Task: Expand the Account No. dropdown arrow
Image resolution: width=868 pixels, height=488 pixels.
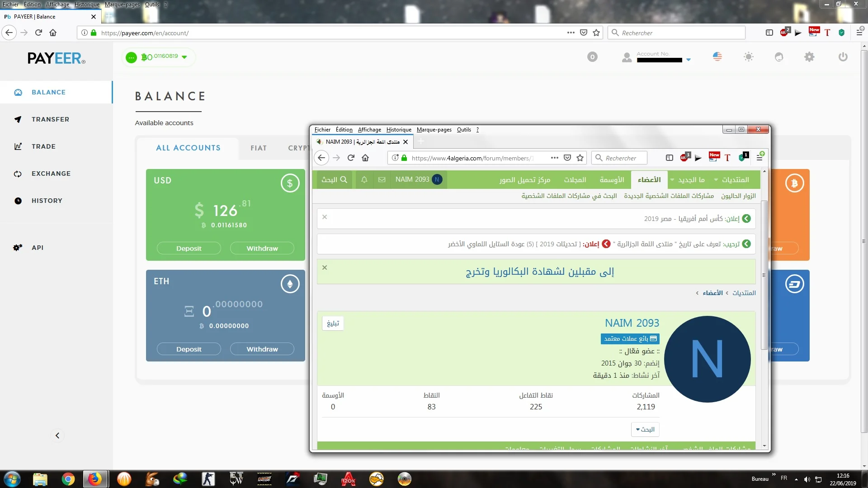Action: pos(689,60)
